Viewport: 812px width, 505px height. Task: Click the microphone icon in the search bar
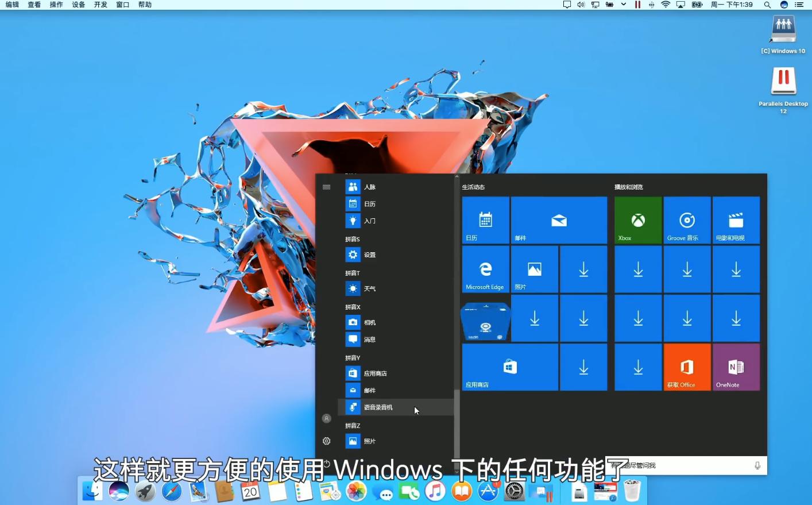757,465
